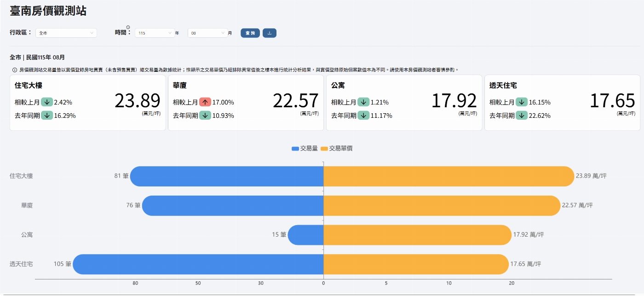This screenshot has width=644, height=296.
Task: Click the orange 交易單價 legend swatch
Action: (x=324, y=149)
